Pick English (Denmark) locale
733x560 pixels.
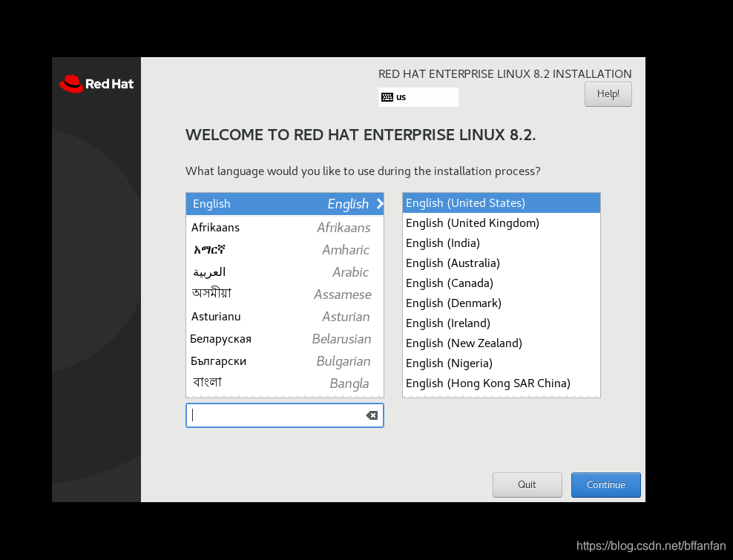[501, 303]
